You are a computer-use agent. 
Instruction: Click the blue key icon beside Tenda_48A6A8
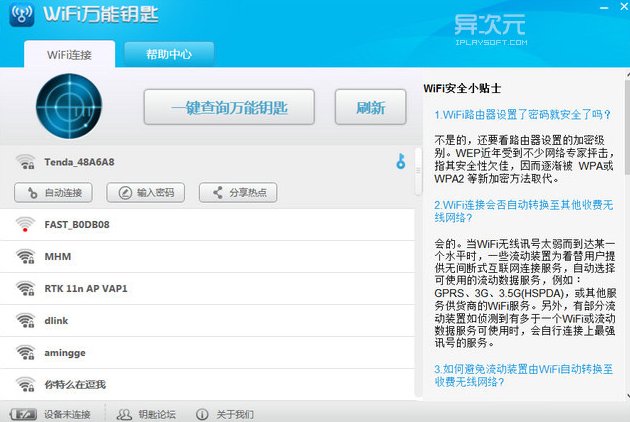[x=401, y=161]
